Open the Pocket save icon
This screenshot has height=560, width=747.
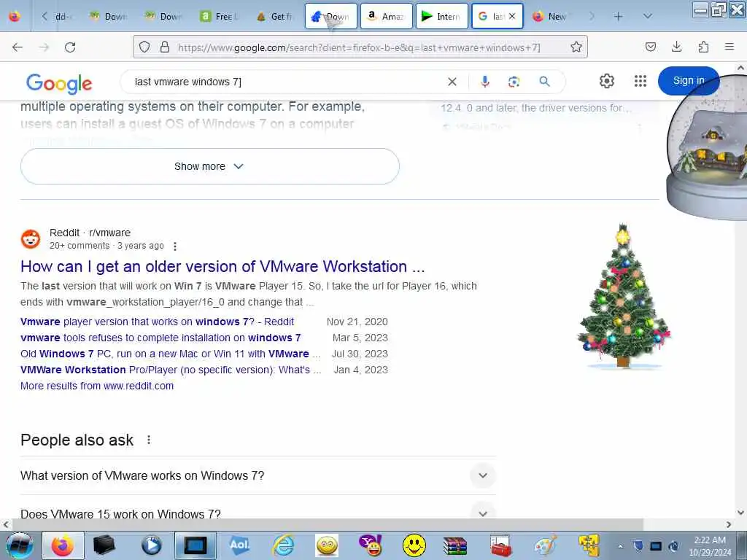click(x=650, y=47)
